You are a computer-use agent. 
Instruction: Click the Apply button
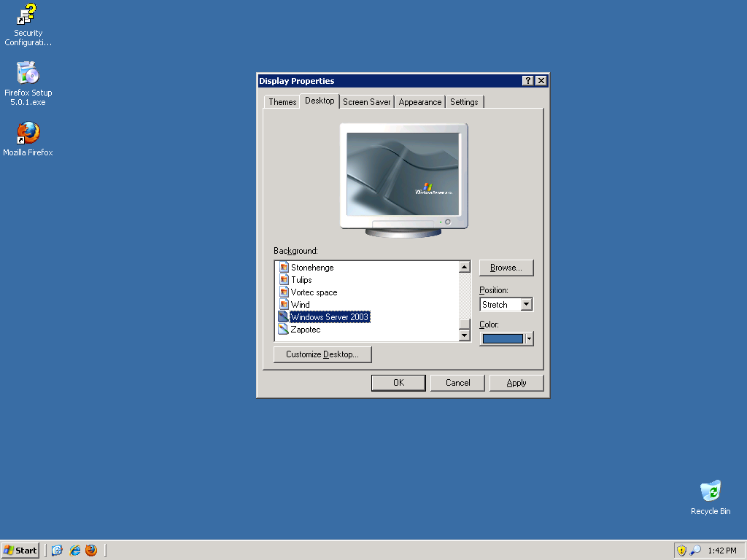point(516,383)
